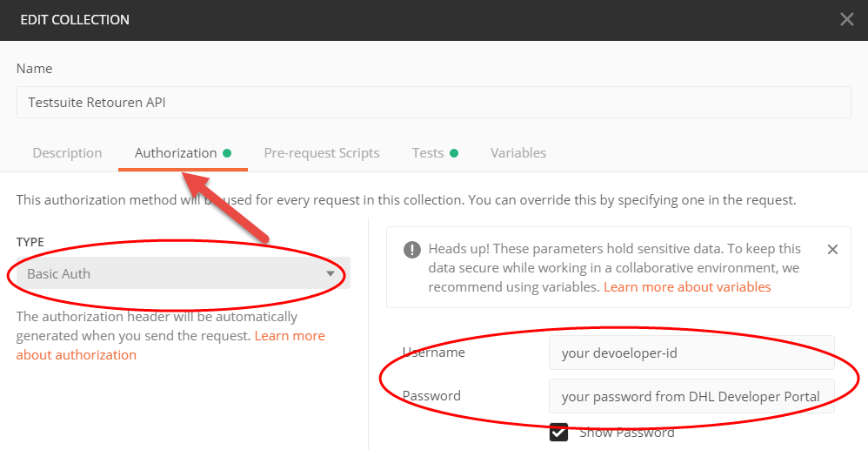Click into the Username field
868x450 pixels.
click(x=691, y=353)
